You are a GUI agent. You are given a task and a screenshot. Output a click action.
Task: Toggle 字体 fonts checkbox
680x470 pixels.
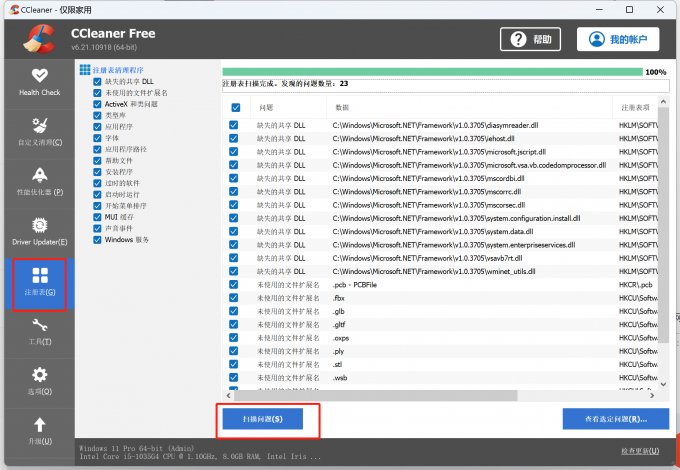(x=97, y=138)
